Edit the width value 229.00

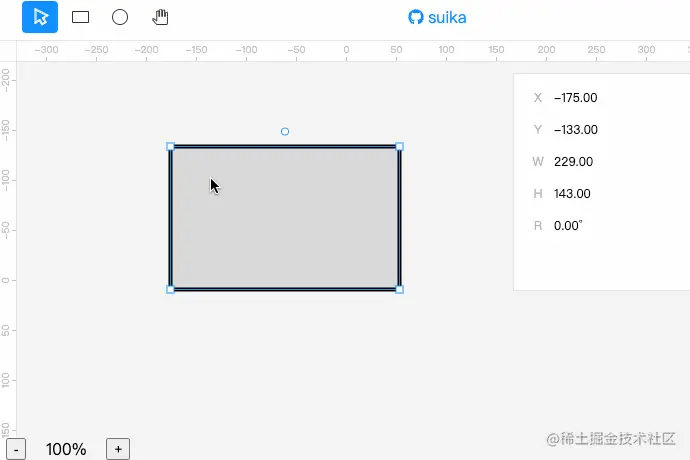(x=573, y=162)
